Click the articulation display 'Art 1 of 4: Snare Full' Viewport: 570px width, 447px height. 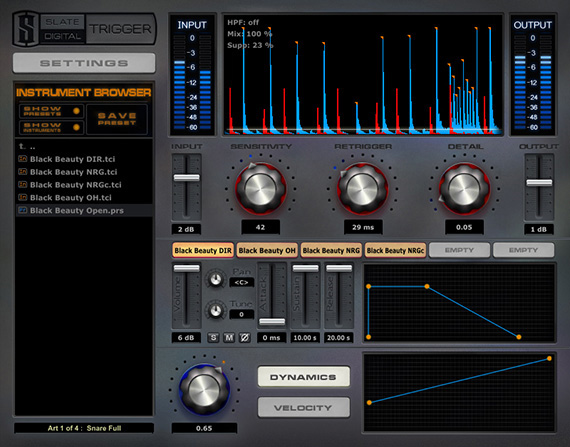pyautogui.click(x=84, y=428)
